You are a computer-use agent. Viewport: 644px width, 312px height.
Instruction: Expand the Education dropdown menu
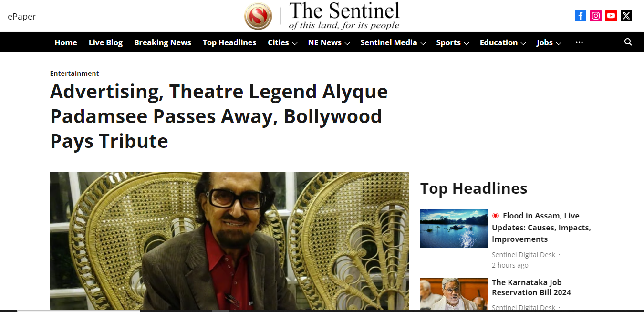pos(502,42)
